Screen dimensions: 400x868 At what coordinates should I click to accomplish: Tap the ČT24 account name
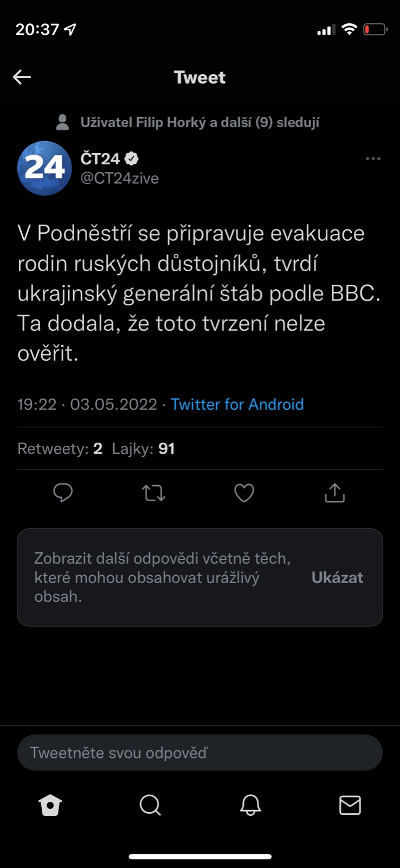(100, 158)
